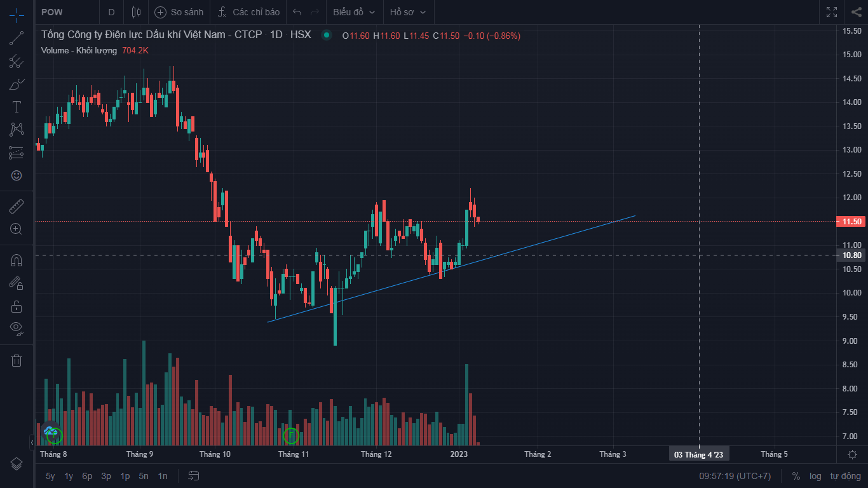
Task: Expand the Biểu đồ dropdown
Action: [x=354, y=12]
